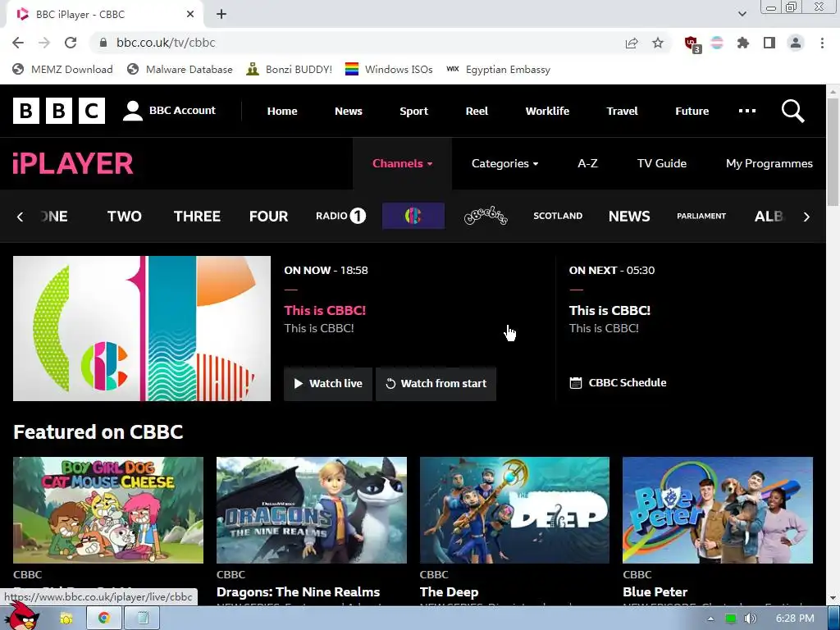This screenshot has width=840, height=630.
Task: Open the Bonzi BUDDY! bookmark
Action: 290,70
